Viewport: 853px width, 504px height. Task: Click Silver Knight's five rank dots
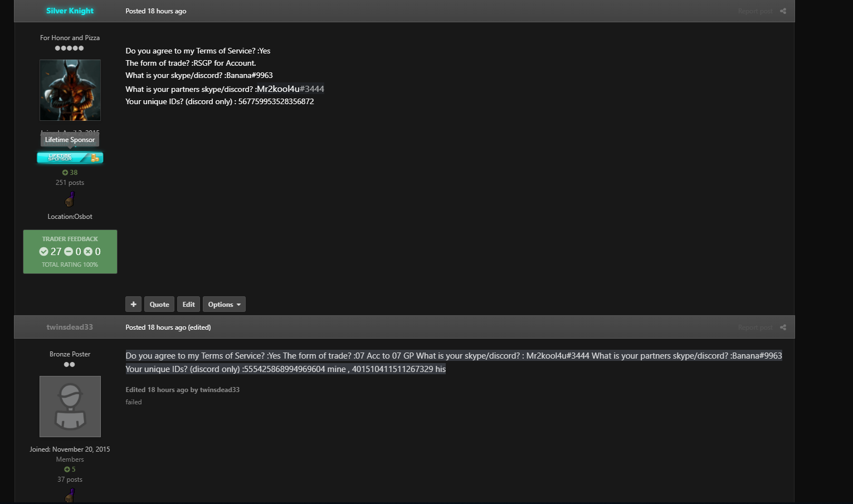pos(70,48)
